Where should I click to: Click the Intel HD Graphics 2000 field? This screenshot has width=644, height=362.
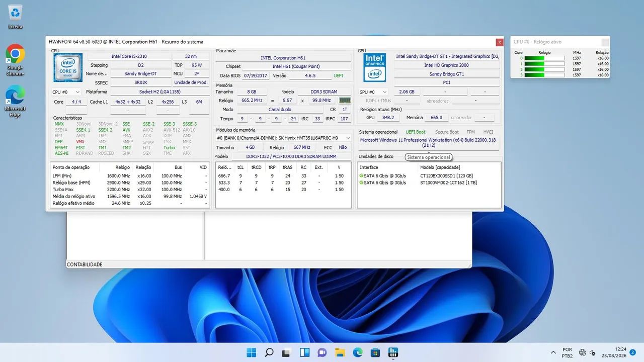click(447, 65)
